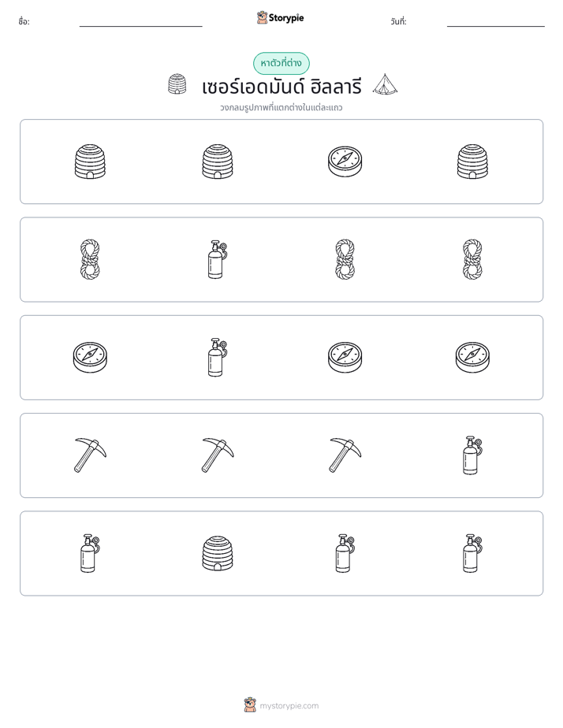Select the last beehive in the first row
Viewport: 563px width, 728px height.
pyautogui.click(x=472, y=162)
